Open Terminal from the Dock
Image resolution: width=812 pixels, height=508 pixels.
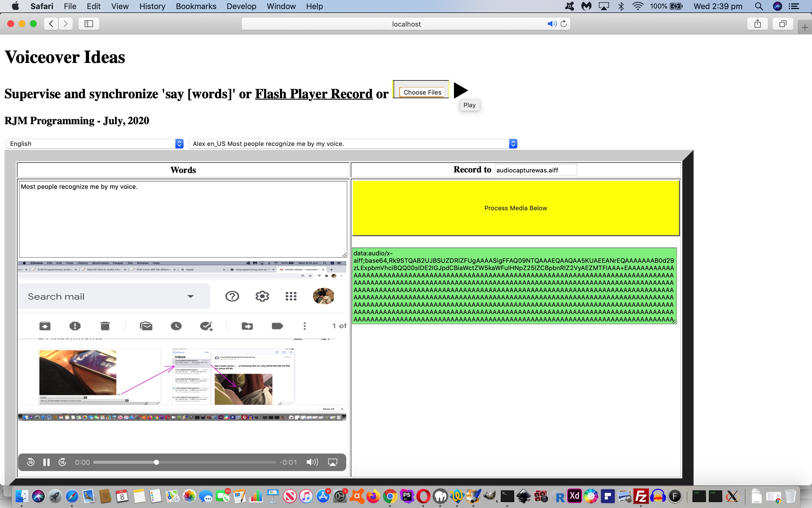(x=507, y=496)
